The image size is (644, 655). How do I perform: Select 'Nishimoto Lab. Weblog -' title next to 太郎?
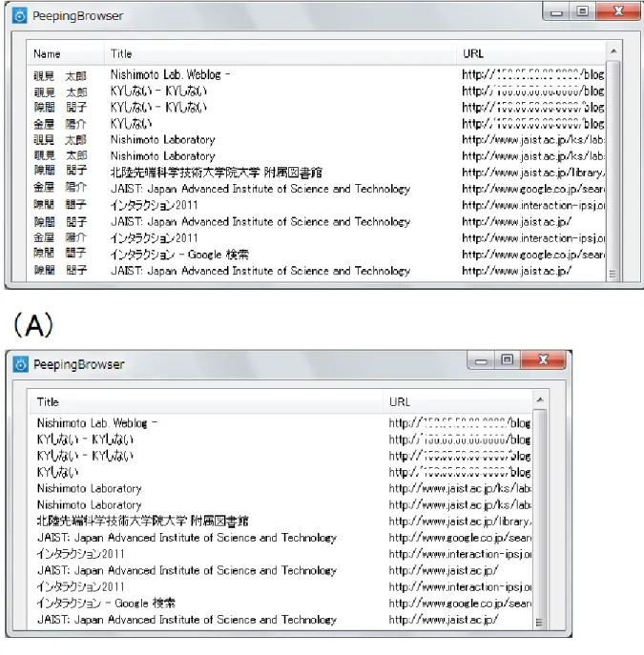pyautogui.click(x=170, y=74)
